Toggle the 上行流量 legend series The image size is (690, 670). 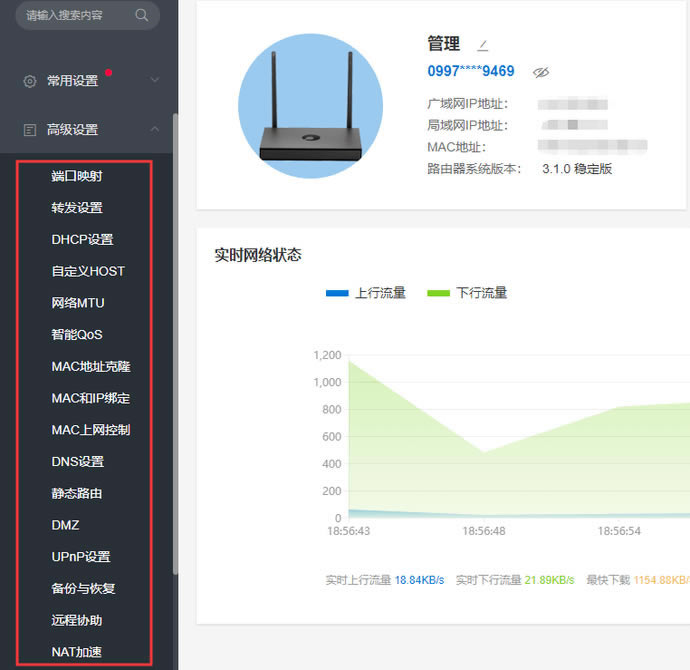(366, 293)
